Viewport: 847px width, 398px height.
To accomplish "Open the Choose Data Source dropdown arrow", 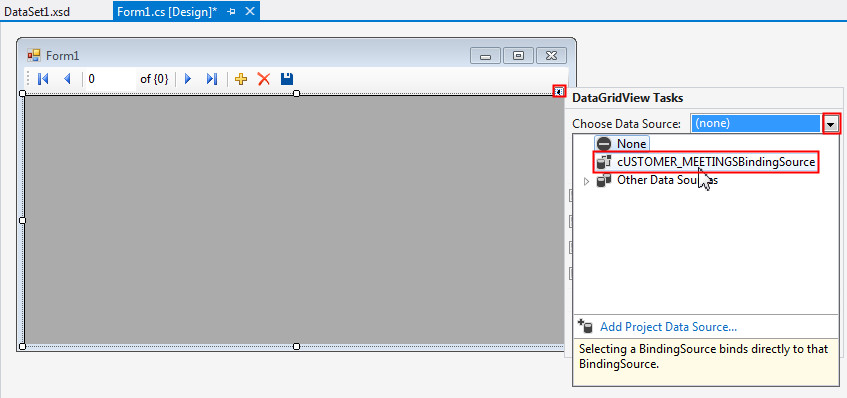I will click(x=830, y=124).
